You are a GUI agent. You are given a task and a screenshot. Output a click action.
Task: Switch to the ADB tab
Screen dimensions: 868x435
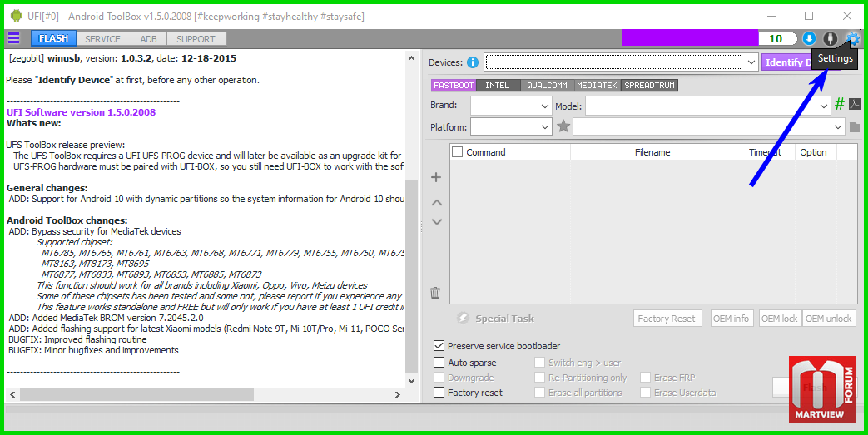click(148, 39)
